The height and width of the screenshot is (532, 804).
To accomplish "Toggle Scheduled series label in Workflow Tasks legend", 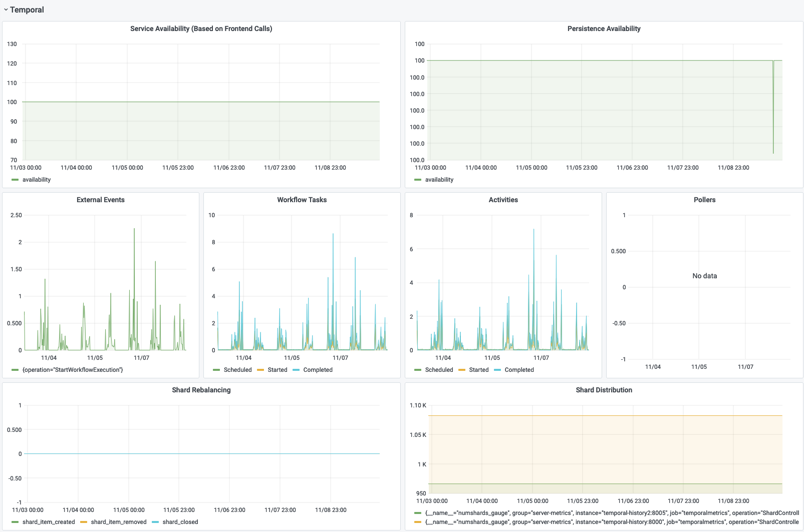I will (238, 370).
